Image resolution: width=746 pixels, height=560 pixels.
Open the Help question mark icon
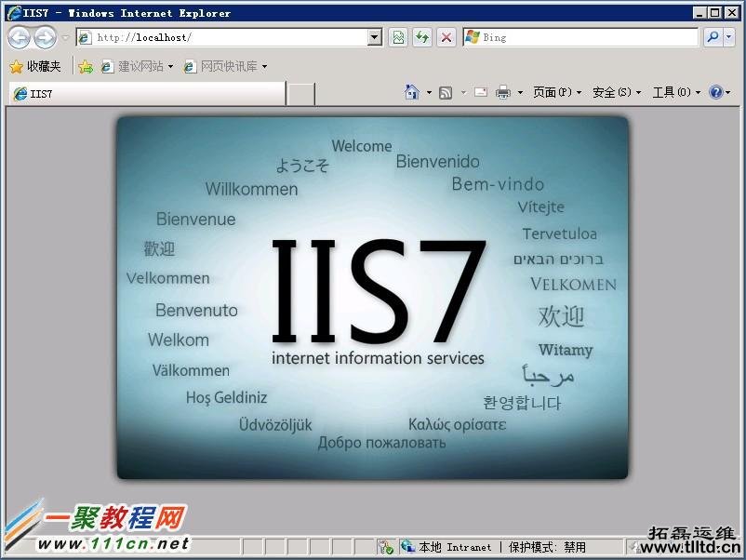[x=715, y=92]
